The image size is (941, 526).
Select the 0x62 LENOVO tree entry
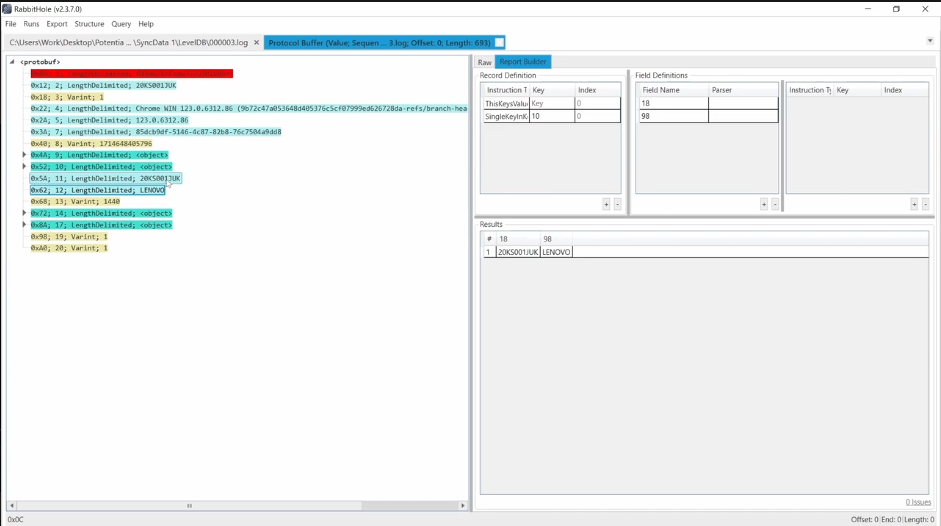coord(97,190)
